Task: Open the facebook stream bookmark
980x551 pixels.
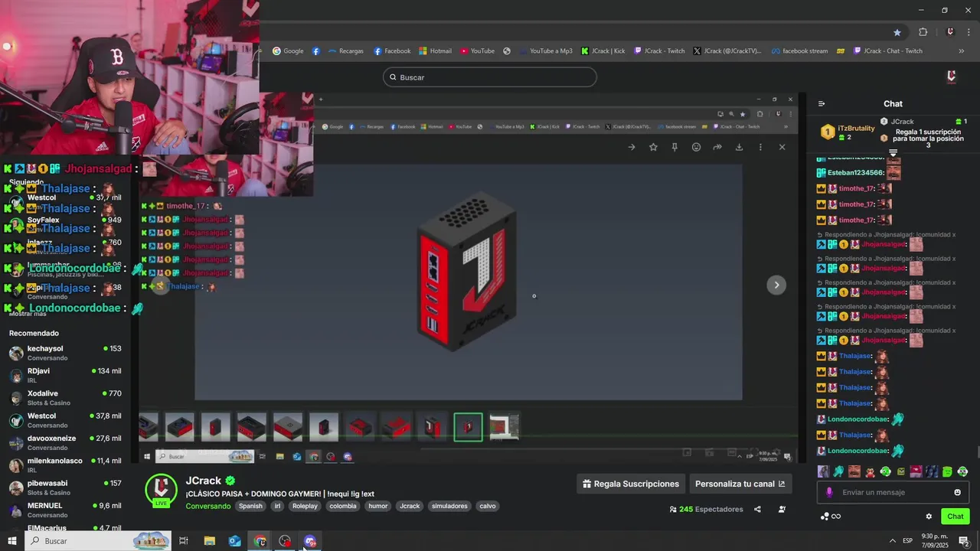Action: (799, 51)
